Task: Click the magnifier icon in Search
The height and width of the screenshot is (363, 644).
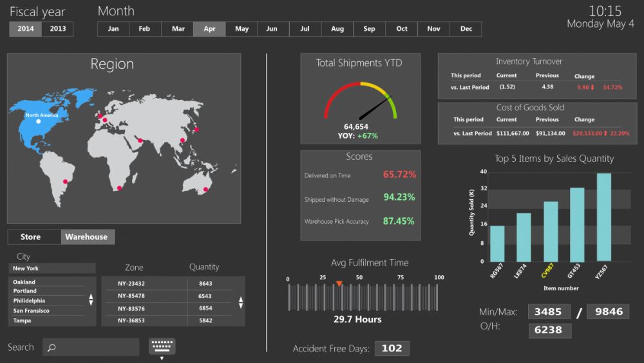Action: click(x=52, y=348)
